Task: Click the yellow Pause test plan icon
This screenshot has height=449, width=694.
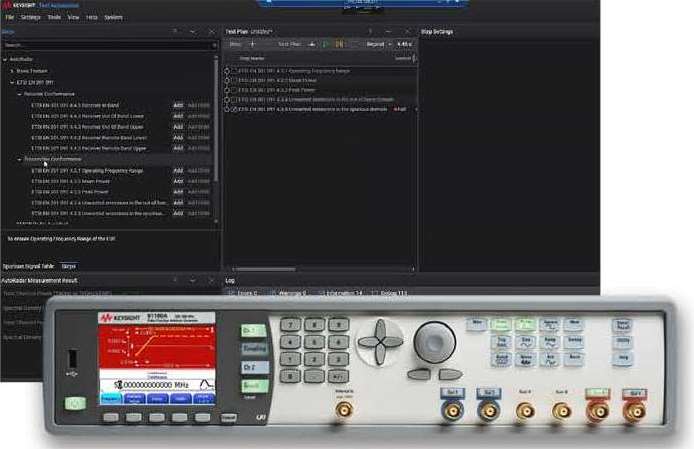Action: (x=339, y=44)
